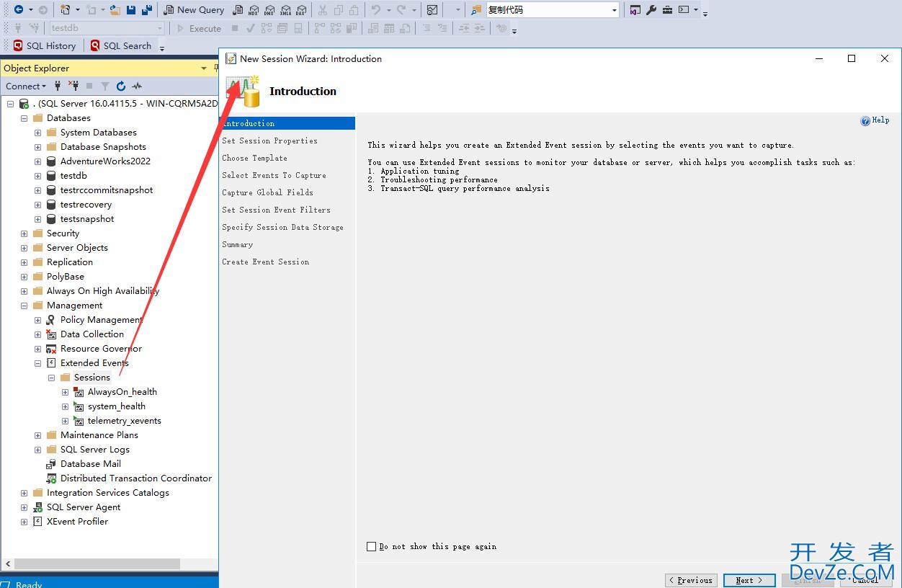Go to Summary wizard page
The width and height of the screenshot is (902, 588).
(x=237, y=244)
